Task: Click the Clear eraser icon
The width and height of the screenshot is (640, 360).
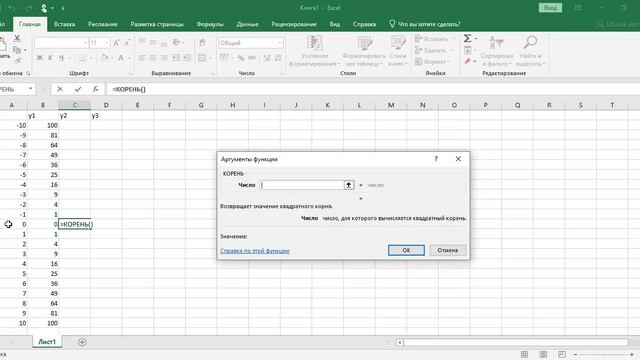Action: [x=468, y=61]
